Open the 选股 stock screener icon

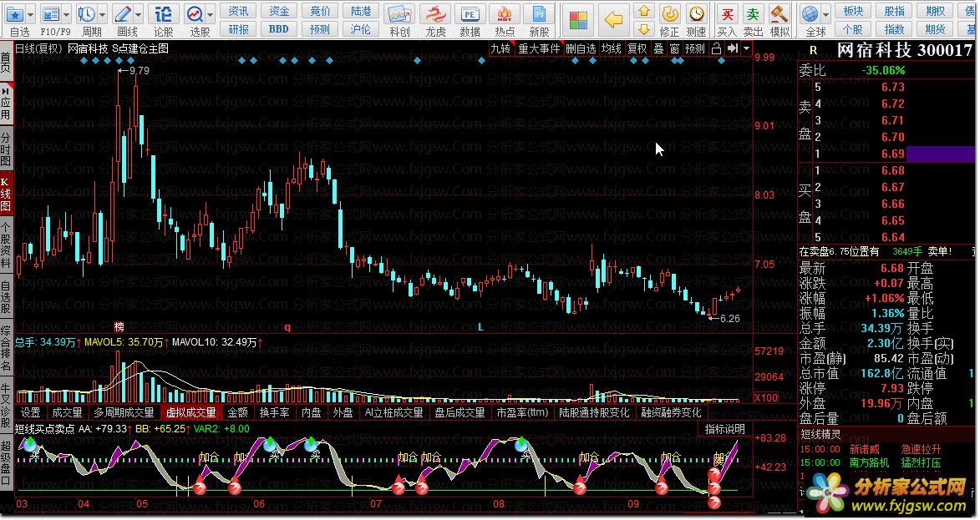point(195,14)
